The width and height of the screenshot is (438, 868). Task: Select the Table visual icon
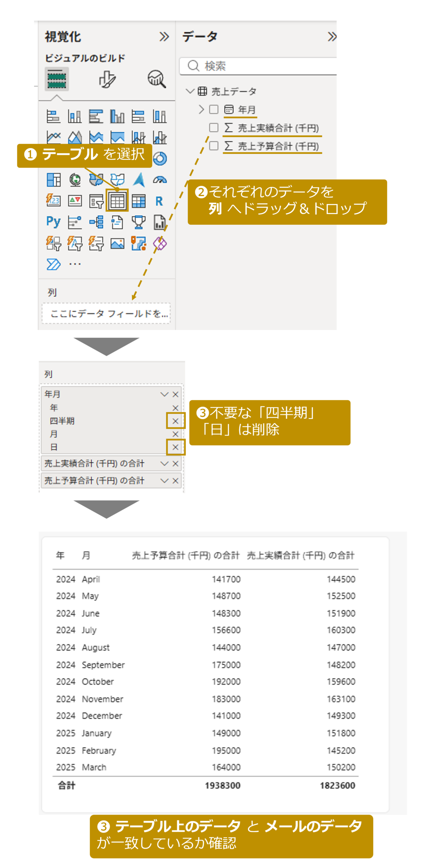117,200
